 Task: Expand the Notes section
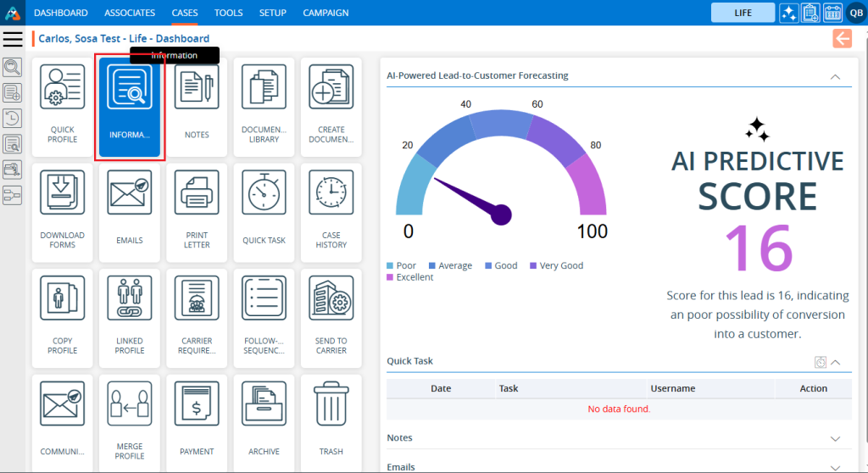835,438
